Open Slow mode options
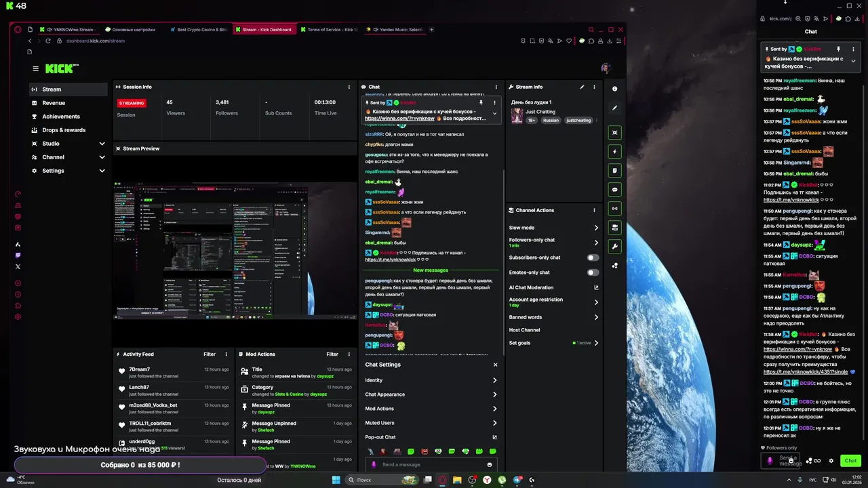The width and height of the screenshot is (868, 488). pos(553,228)
